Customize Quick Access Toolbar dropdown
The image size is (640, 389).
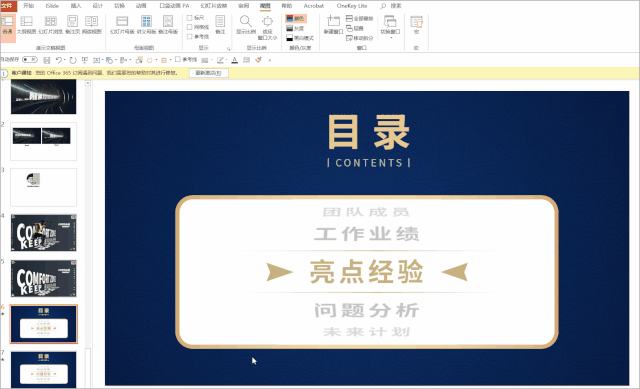point(270,60)
